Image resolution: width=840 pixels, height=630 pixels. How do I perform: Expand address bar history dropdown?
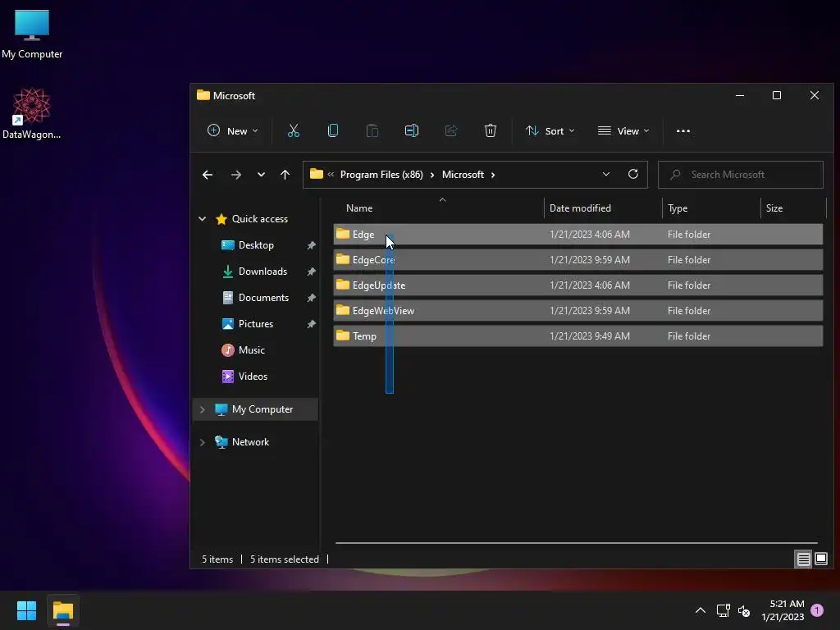pyautogui.click(x=606, y=174)
